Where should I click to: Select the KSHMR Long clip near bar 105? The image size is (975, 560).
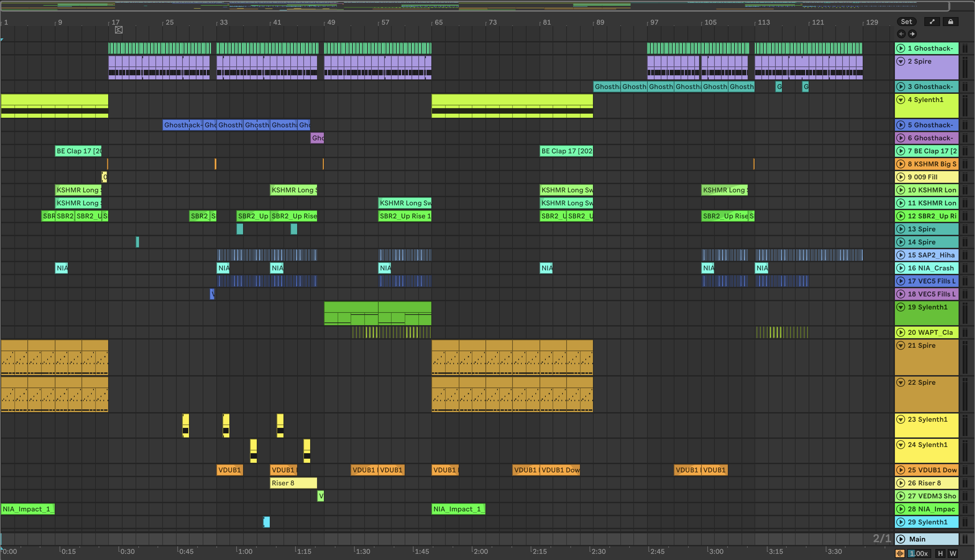(725, 190)
